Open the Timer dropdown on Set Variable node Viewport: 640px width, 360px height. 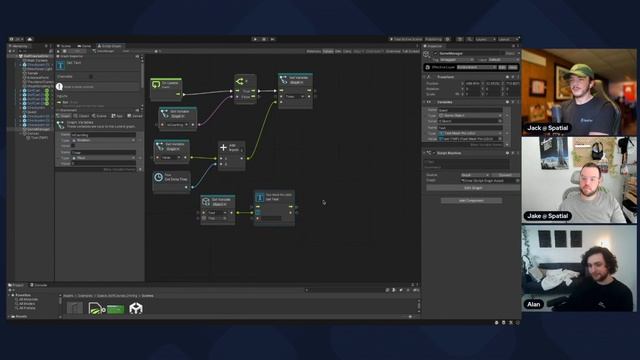coord(295,96)
